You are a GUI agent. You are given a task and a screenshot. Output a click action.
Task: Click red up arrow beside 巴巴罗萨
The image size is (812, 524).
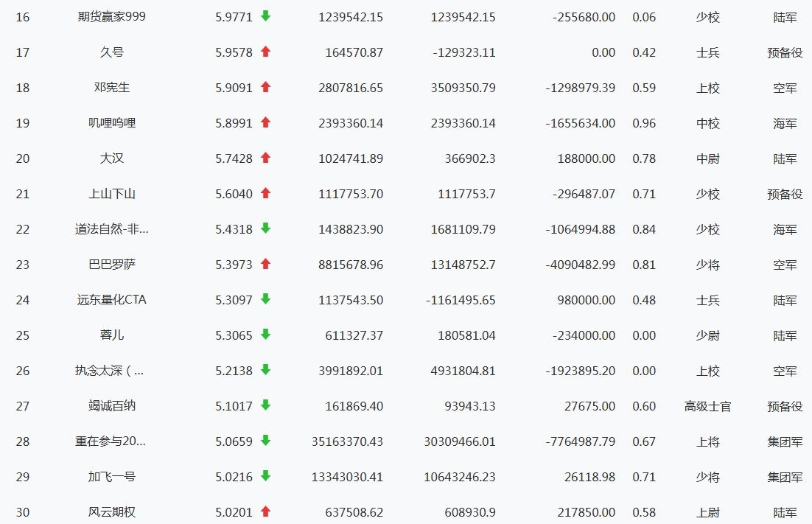click(265, 264)
